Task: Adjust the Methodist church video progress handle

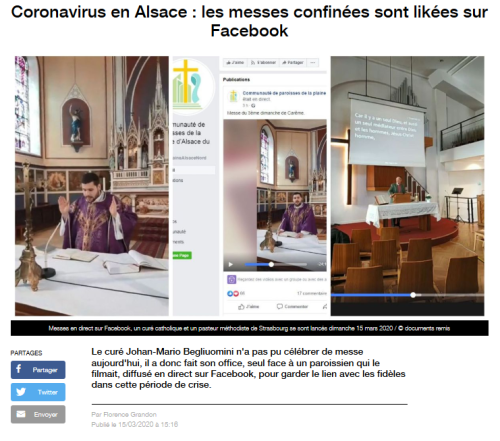Action: point(413,295)
